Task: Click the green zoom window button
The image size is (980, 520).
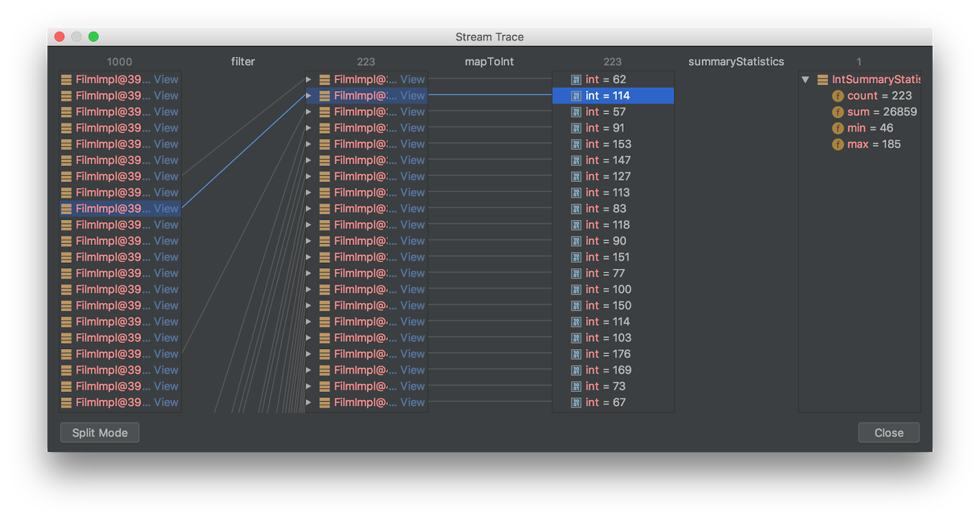Action: (x=94, y=37)
